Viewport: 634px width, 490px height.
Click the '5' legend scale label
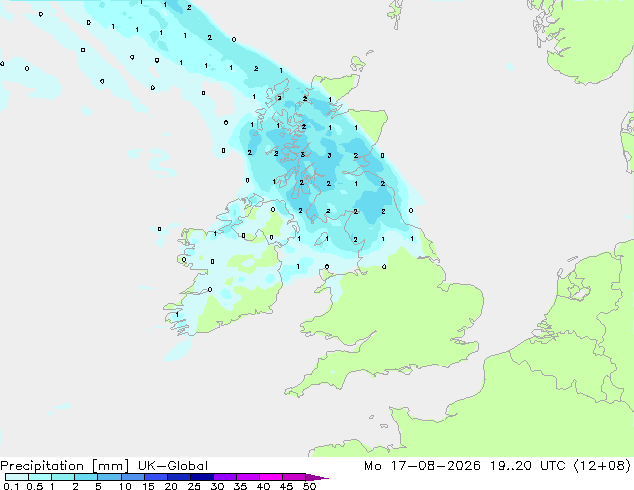click(x=98, y=486)
